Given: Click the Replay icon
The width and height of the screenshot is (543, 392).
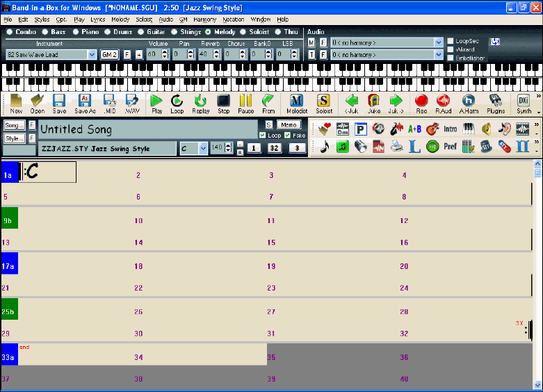Looking at the screenshot, I should pyautogui.click(x=200, y=104).
